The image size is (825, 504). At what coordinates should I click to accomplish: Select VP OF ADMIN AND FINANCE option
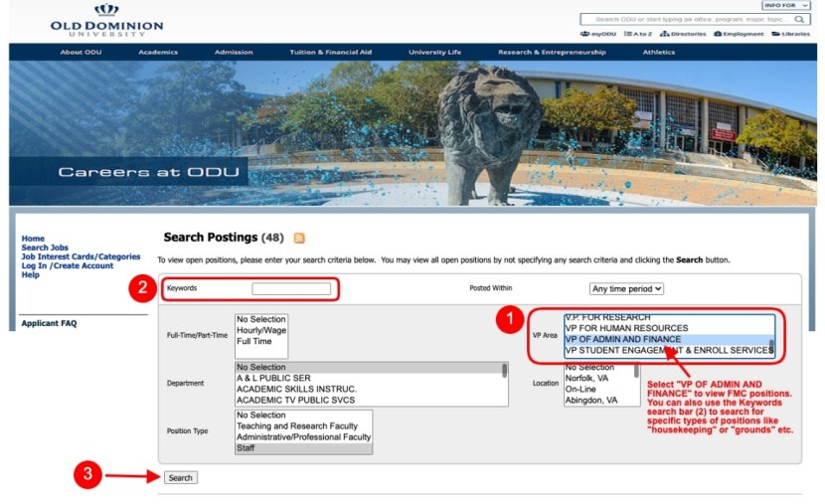click(x=623, y=339)
